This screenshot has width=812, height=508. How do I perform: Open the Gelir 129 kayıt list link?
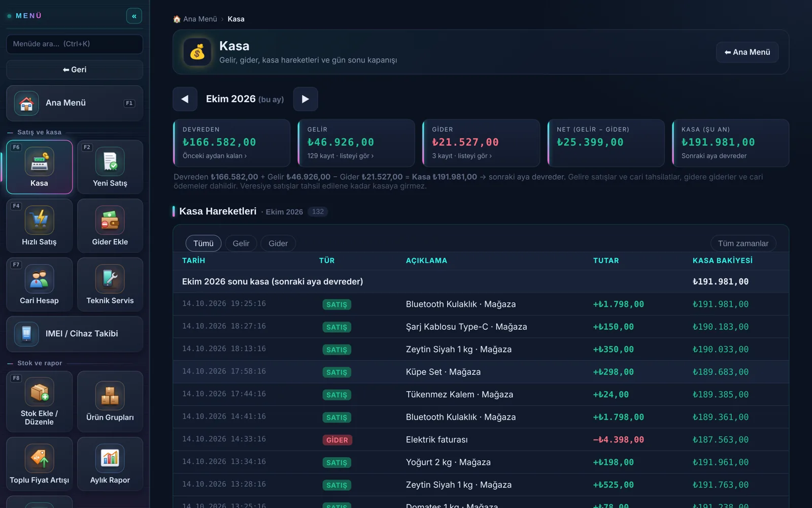(341, 156)
